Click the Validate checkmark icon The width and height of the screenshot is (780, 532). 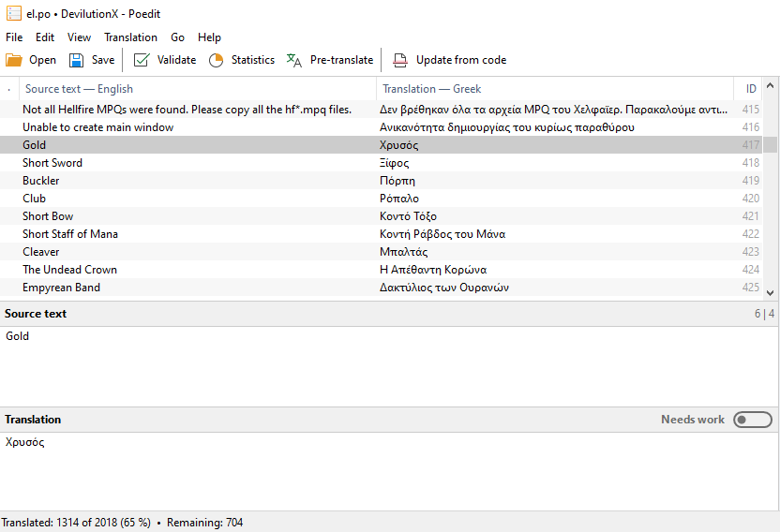142,60
